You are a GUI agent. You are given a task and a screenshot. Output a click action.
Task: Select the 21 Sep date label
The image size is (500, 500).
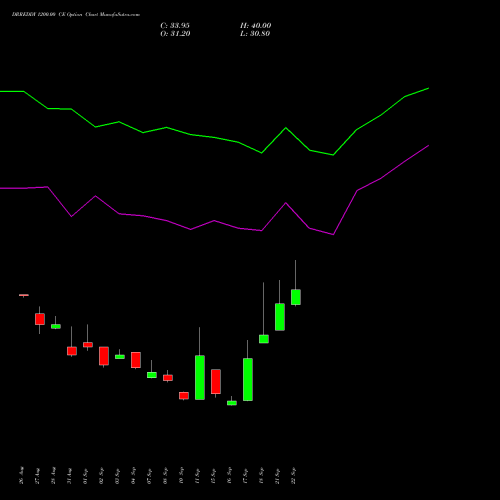pos(278,476)
